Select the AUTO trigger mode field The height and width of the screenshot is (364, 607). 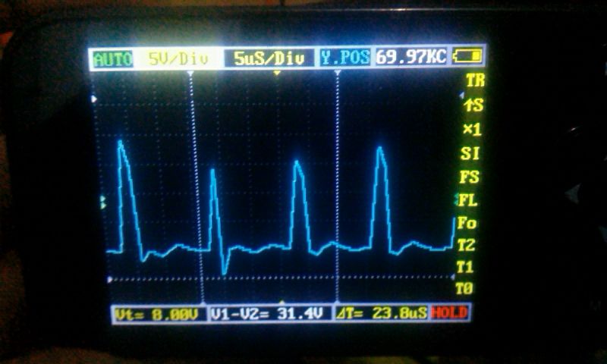pyautogui.click(x=112, y=59)
